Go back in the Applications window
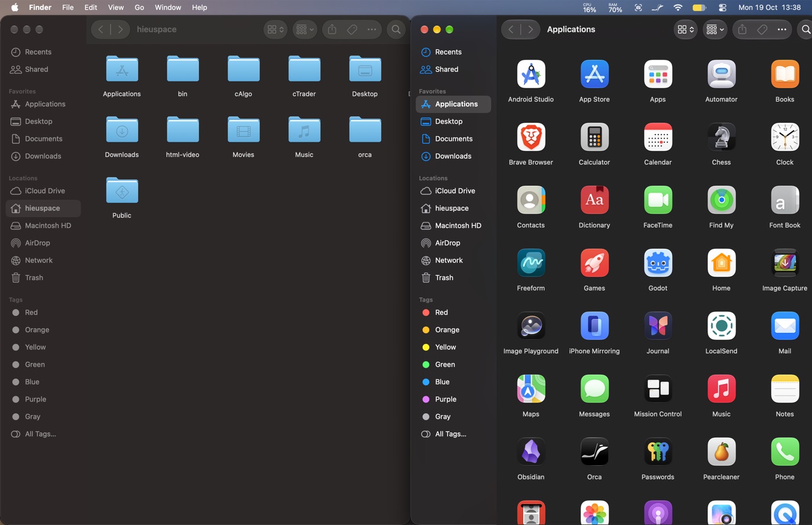This screenshot has width=812, height=525. point(511,30)
